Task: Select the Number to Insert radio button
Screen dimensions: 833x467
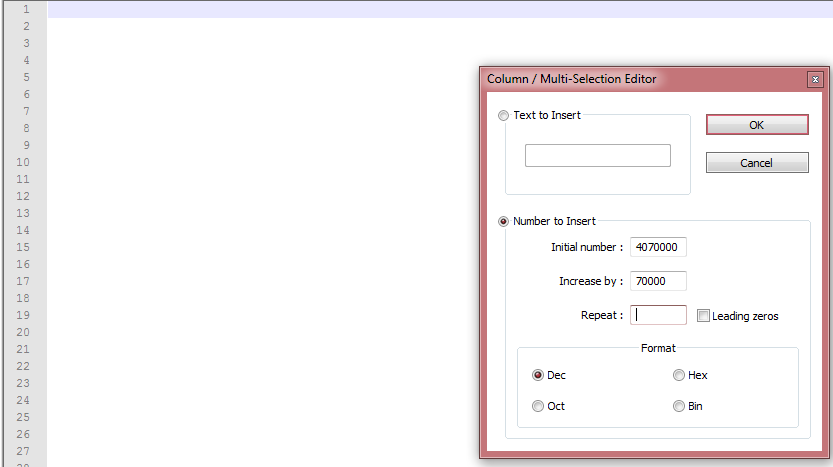Action: [x=503, y=222]
